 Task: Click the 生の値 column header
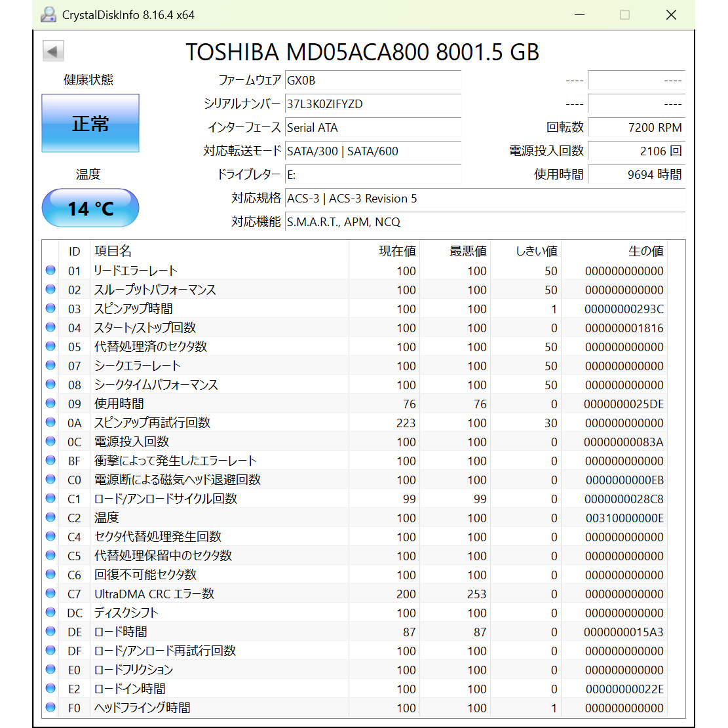point(645,251)
